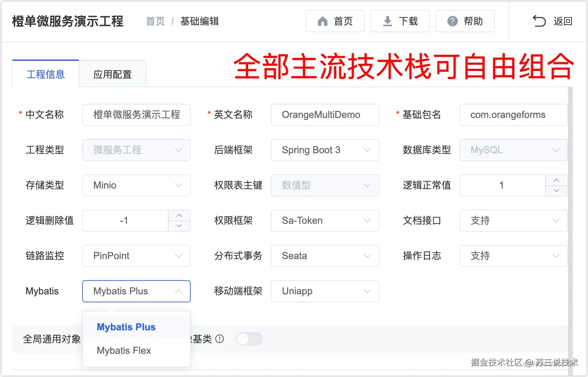588x377 pixels.
Task: Decrease the 逻辑删除值 with down arrow
Action: (x=179, y=226)
